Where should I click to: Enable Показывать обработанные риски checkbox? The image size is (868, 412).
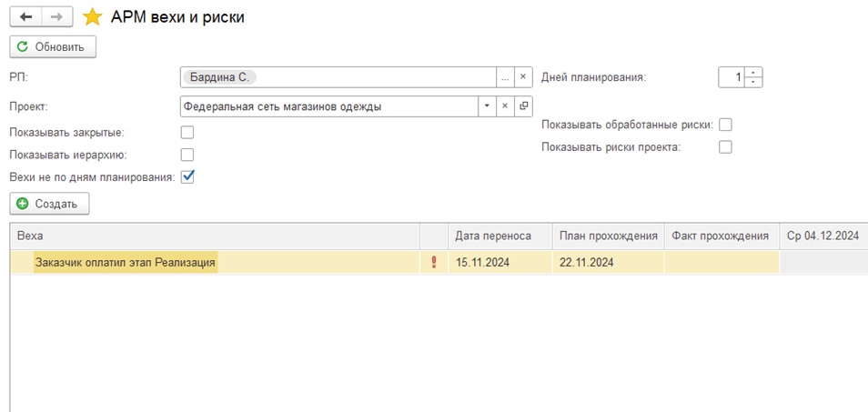pyautogui.click(x=725, y=125)
